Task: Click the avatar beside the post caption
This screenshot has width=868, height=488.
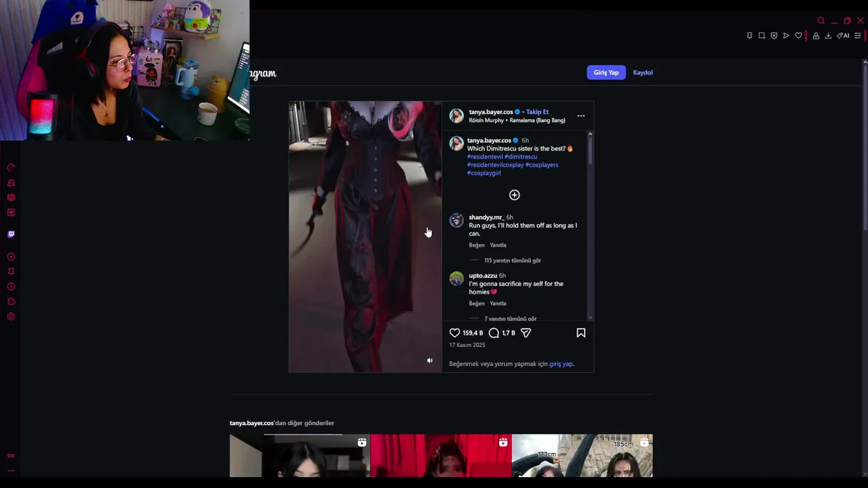Action: point(456,143)
